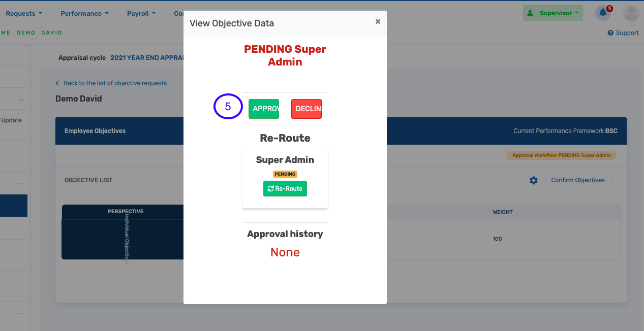Click the user avatar in the top corner
This screenshot has height=331, width=644.
[631, 13]
